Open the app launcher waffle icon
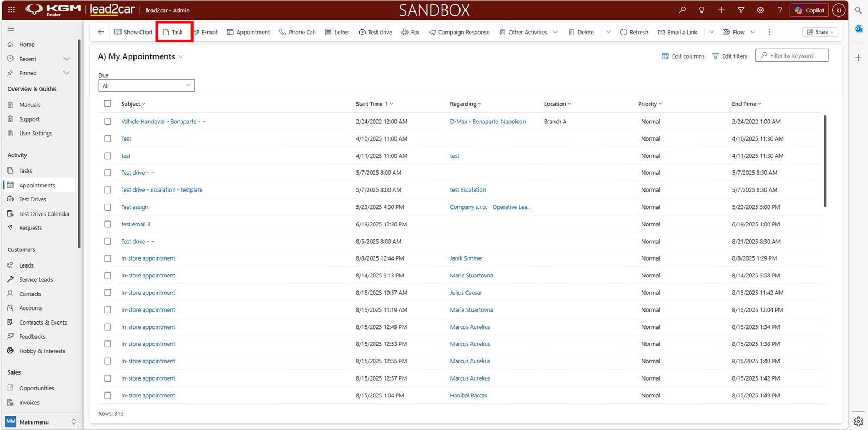Image resolution: width=868 pixels, height=430 pixels. [x=11, y=10]
